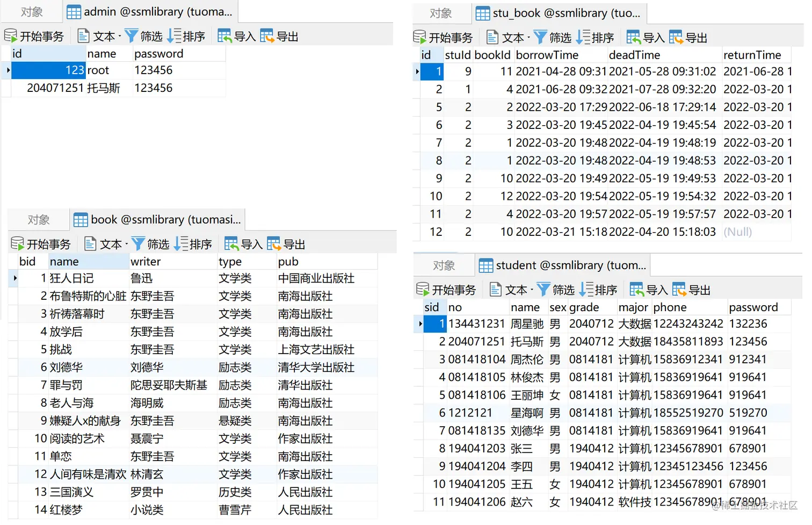Image resolution: width=812 pixels, height=525 pixels.
Task: Switch to the admin @ssmlibrary tab
Action: click(150, 12)
